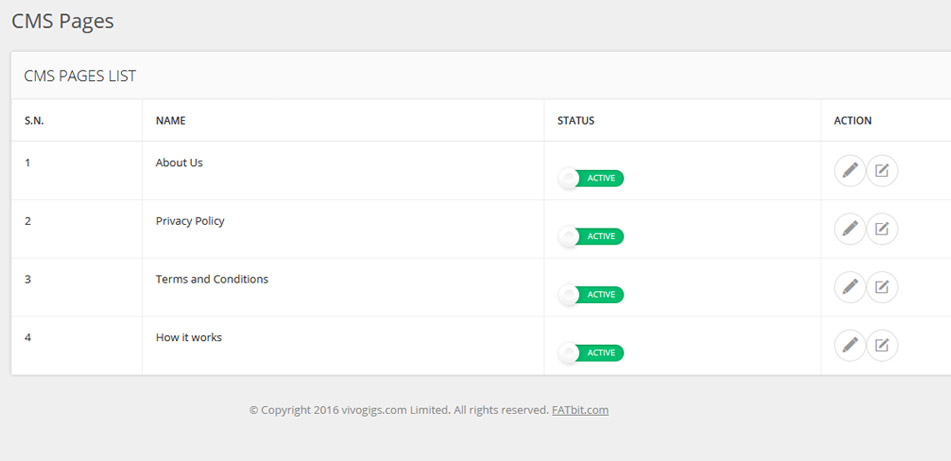Switch off Terms and Conditions status toggle
Screen dimensions: 951x461
coord(591,295)
